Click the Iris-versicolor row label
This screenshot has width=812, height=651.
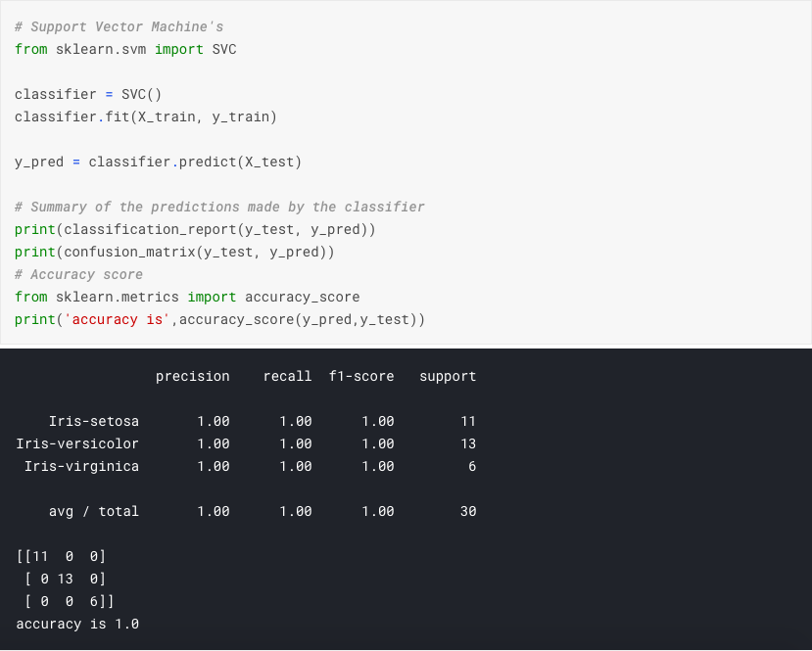(77, 443)
